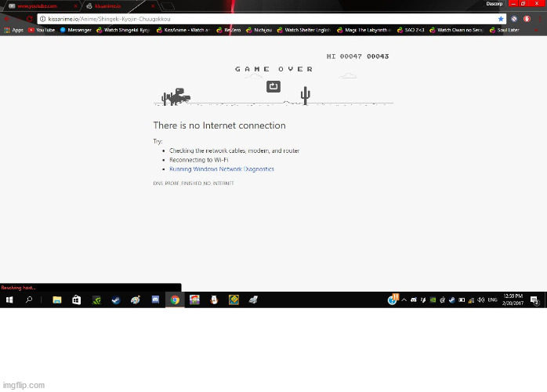Open the clock showing 2/20/2017
The image size is (547, 392).
coord(513,299)
